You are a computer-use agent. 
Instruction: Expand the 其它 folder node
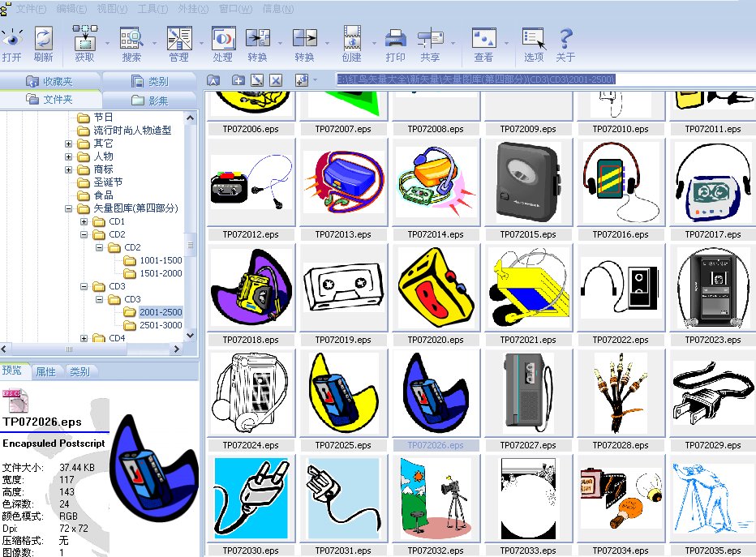pos(68,144)
